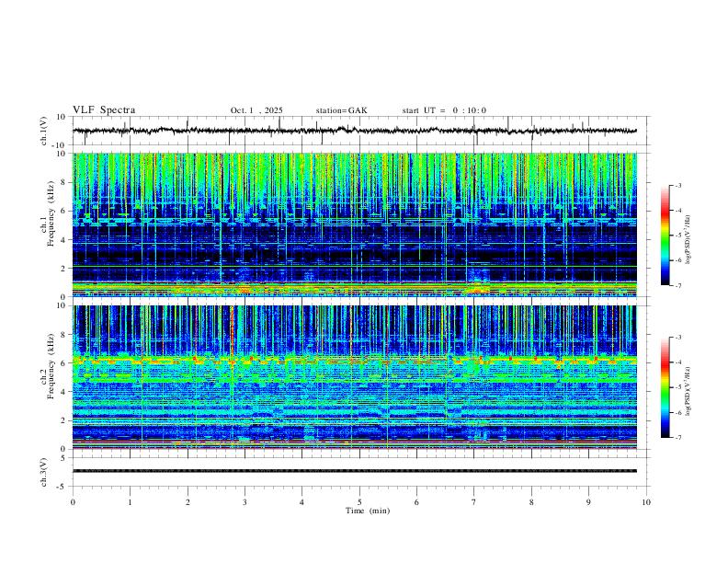
Task: Click the ch.2 spectrogram color scale bar
Action: tap(665, 387)
